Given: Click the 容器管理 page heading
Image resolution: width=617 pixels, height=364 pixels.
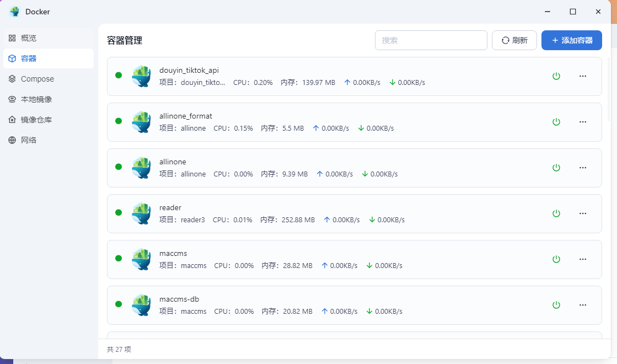Looking at the screenshot, I should (125, 40).
